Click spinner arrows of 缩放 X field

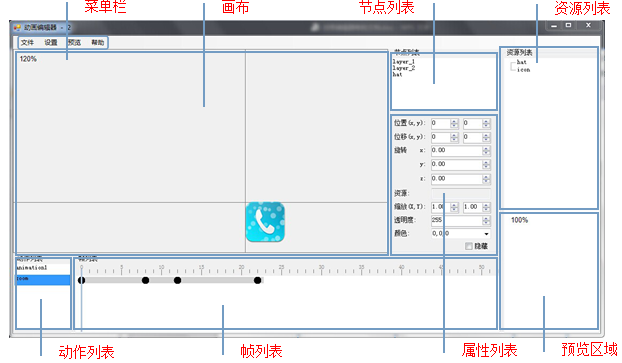pos(455,207)
